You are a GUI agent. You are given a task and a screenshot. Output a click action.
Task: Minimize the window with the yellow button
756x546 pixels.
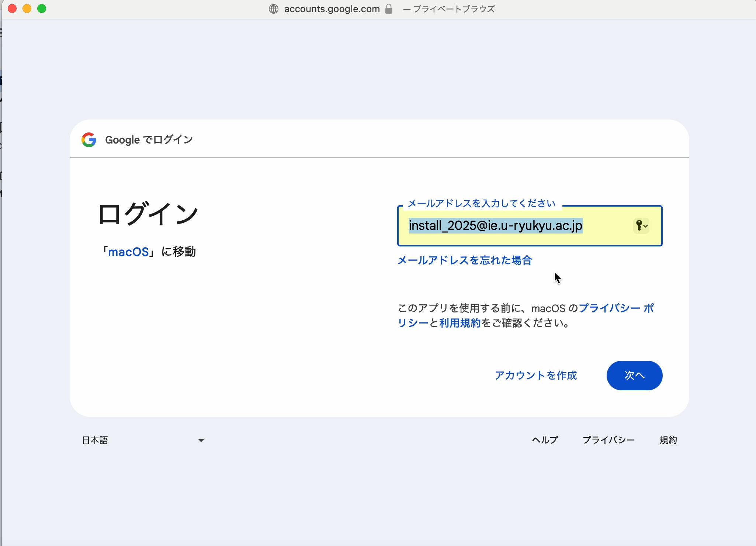(27, 8)
